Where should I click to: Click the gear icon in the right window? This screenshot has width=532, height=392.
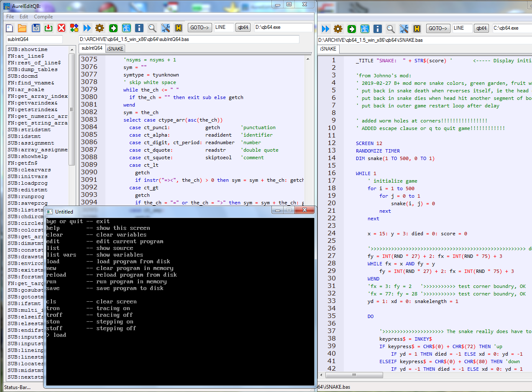click(338, 28)
